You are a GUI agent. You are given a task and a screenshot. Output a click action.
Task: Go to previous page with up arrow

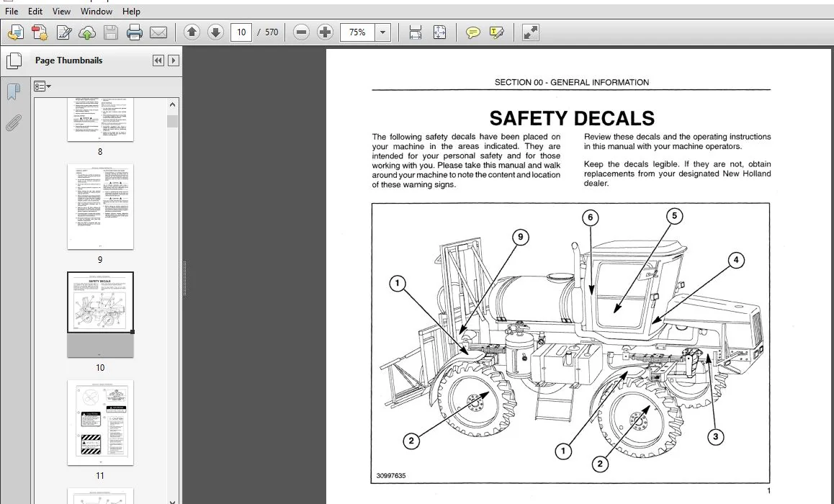point(192,32)
